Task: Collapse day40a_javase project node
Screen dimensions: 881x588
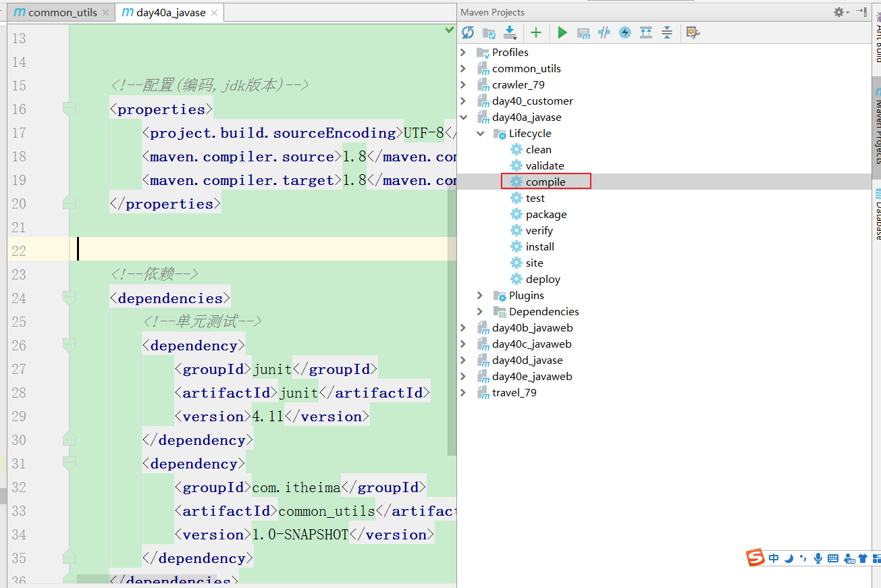Action: [x=463, y=117]
